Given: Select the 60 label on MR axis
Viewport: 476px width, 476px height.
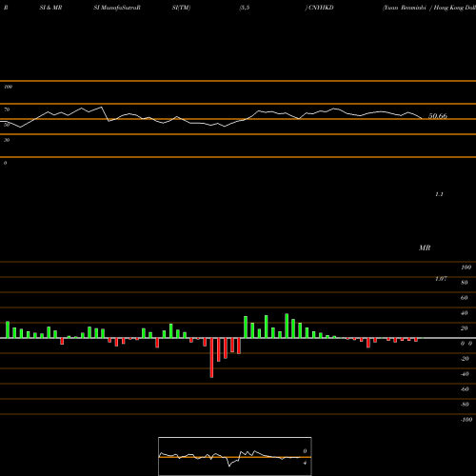Looking at the screenshot, I should tap(465, 298).
